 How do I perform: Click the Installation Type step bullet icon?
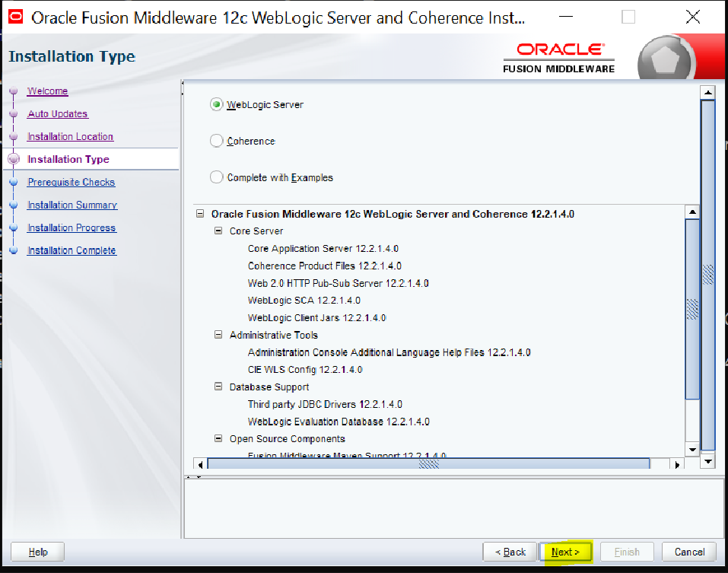pyautogui.click(x=13, y=159)
